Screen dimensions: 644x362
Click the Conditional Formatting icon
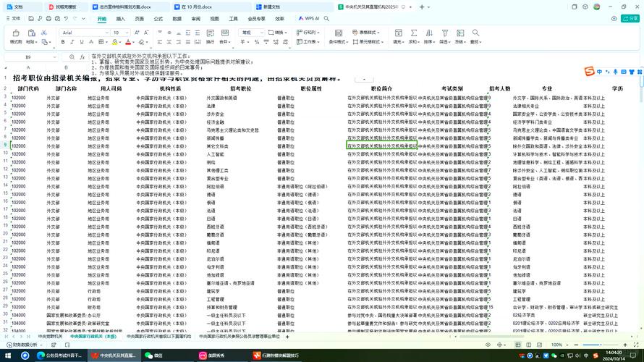(339, 33)
